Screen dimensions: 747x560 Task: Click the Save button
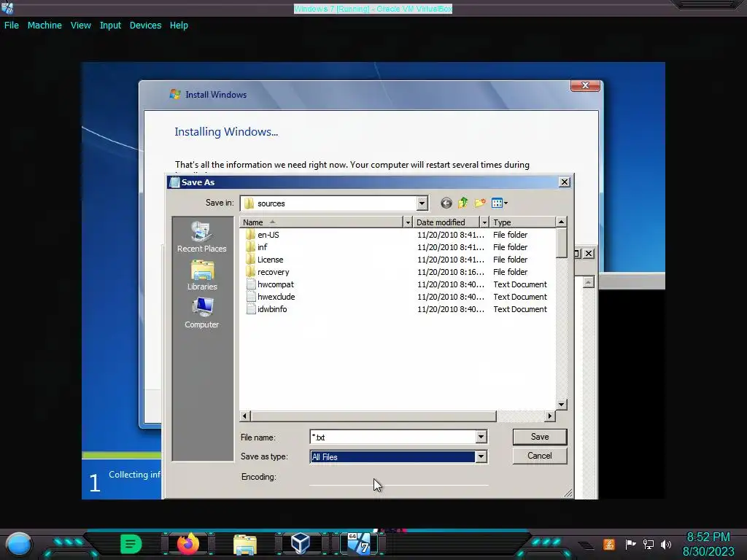click(540, 437)
